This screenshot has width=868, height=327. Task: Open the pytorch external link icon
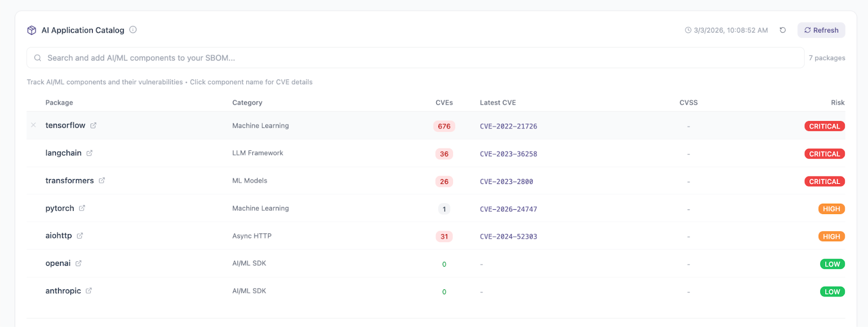pyautogui.click(x=82, y=209)
